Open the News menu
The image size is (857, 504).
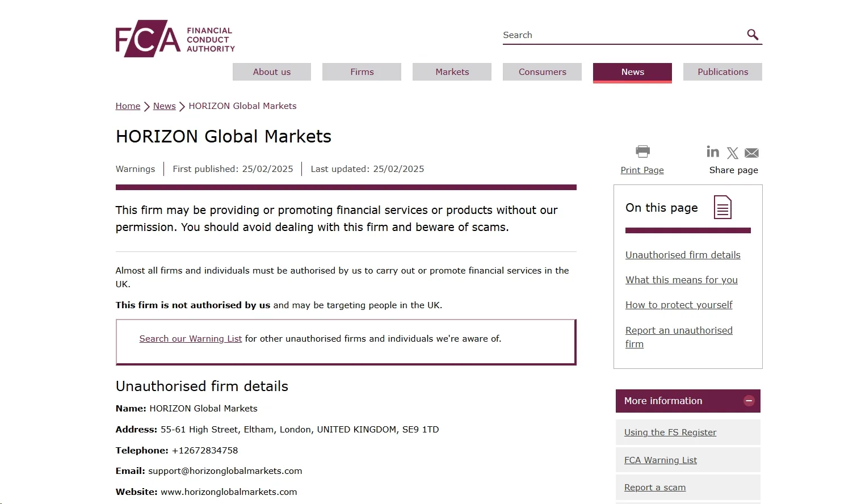tap(632, 72)
